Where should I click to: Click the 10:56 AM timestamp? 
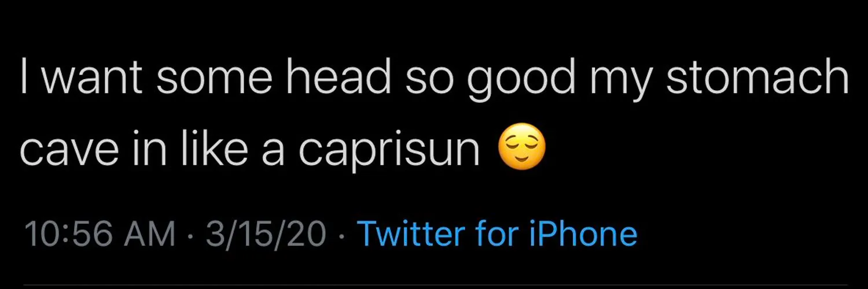coord(100,234)
